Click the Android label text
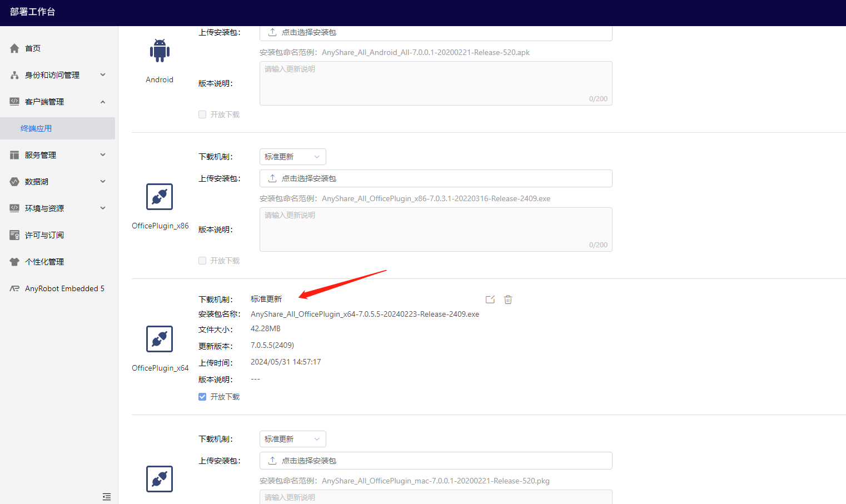The height and width of the screenshot is (504, 846). point(160,79)
